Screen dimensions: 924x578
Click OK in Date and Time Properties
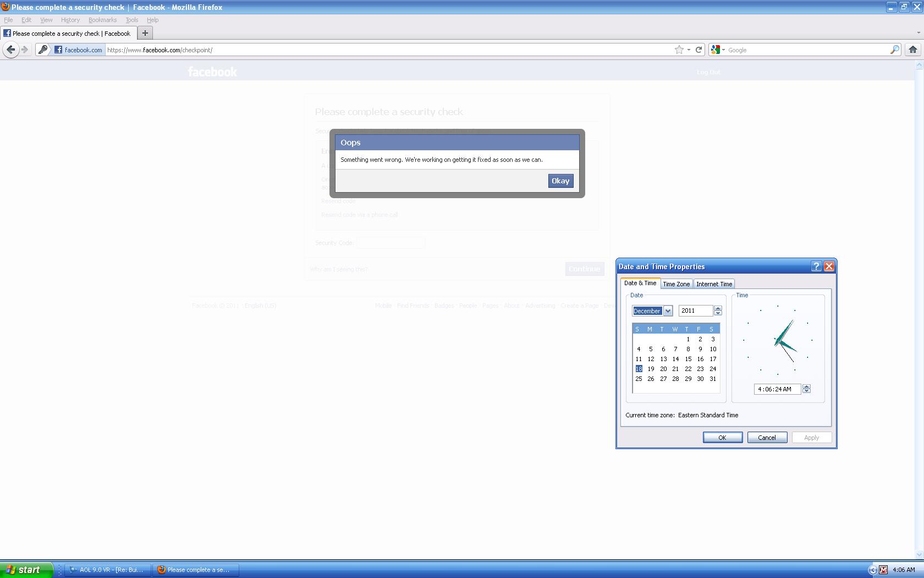click(x=722, y=438)
